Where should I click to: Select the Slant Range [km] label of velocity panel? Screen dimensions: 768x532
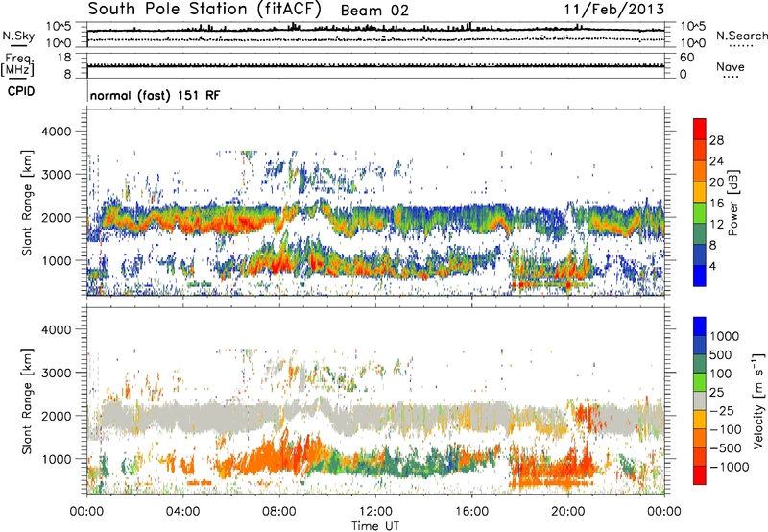(27, 401)
